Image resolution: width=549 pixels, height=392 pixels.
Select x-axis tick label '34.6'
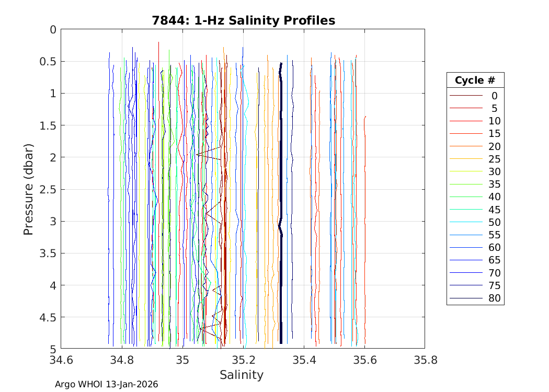click(x=61, y=360)
